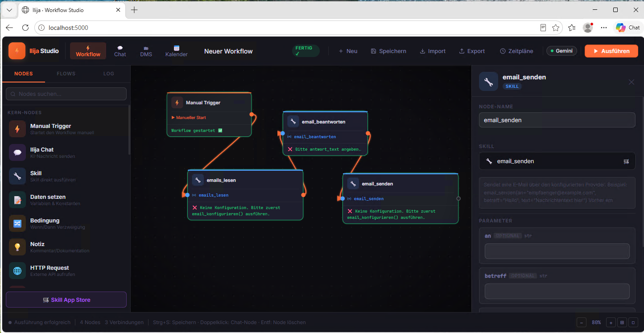Open the browser reader view icon
The image size is (644, 333).
click(x=543, y=28)
